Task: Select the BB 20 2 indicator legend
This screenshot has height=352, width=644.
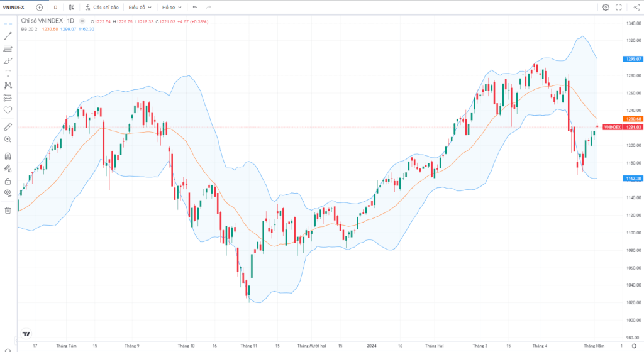Action: pos(29,29)
